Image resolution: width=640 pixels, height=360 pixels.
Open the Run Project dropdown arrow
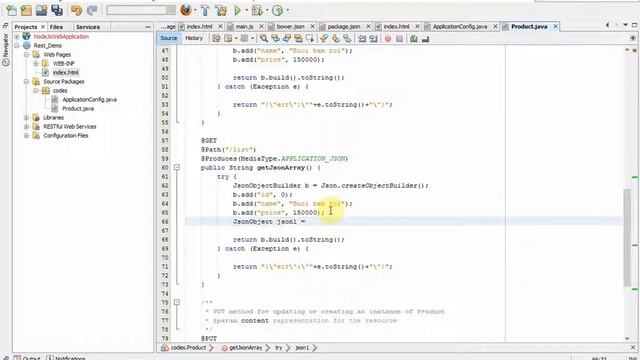[246, 10]
